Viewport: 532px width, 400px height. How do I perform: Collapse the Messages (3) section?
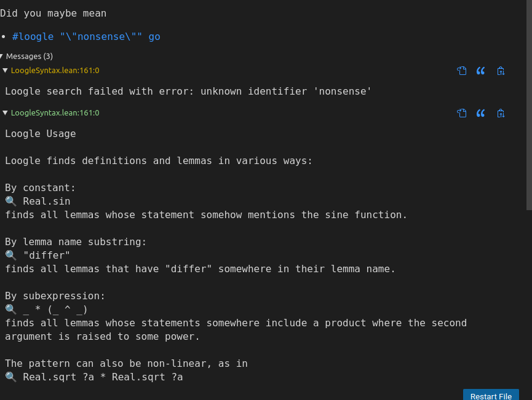click(x=2, y=57)
